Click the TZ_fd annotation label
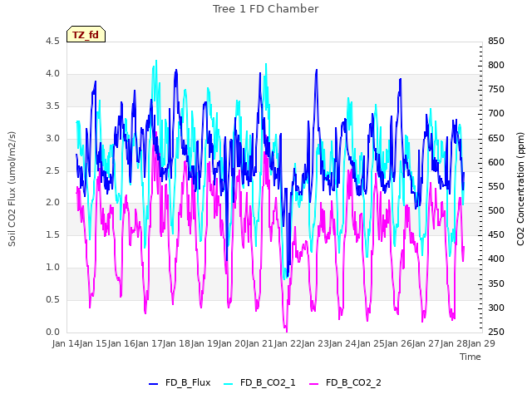 [x=86, y=34]
